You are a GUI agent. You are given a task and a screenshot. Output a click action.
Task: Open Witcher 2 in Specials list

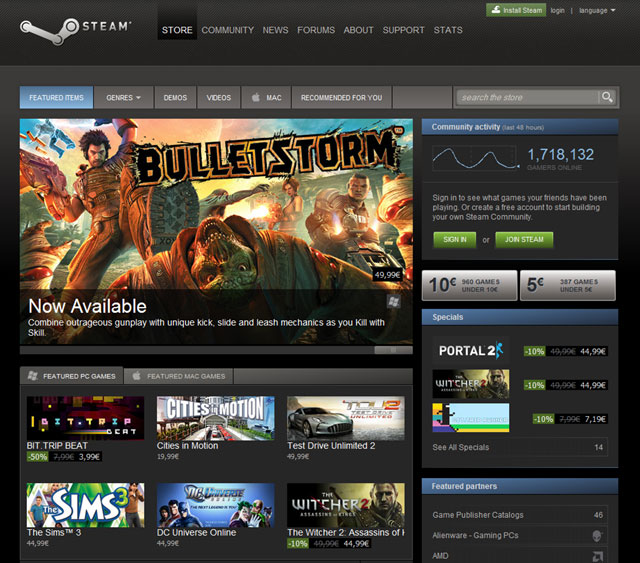point(471,384)
